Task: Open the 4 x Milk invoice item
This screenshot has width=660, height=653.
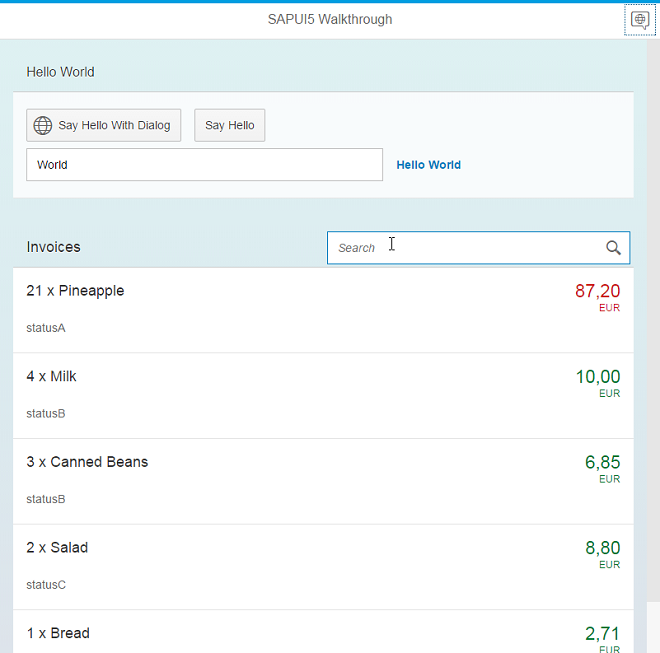Action: click(52, 377)
